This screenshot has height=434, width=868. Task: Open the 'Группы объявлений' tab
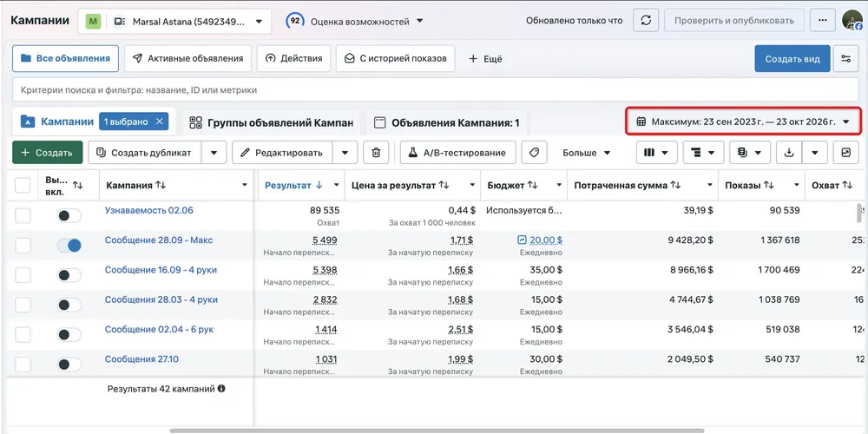click(x=271, y=123)
